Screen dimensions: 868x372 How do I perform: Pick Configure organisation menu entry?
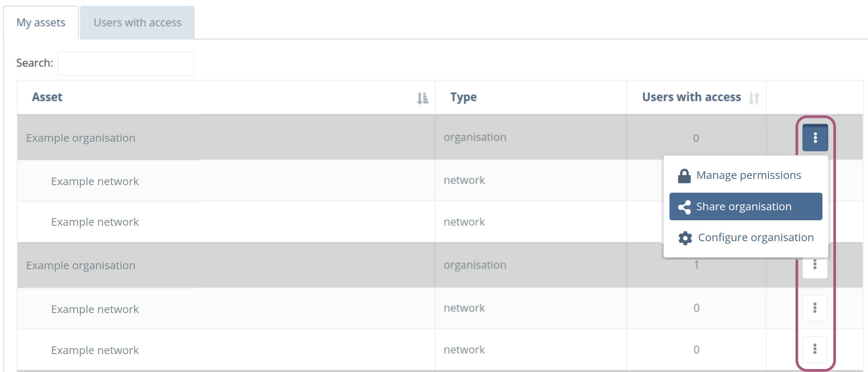point(756,237)
